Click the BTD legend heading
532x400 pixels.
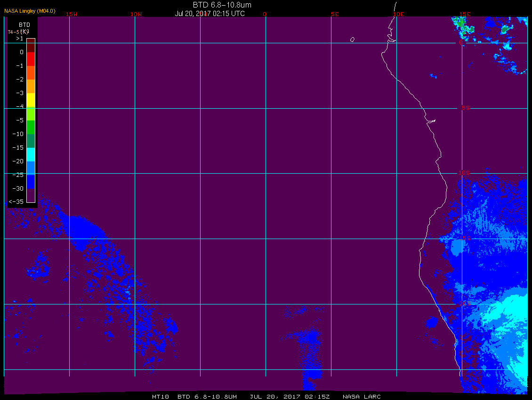[24, 25]
